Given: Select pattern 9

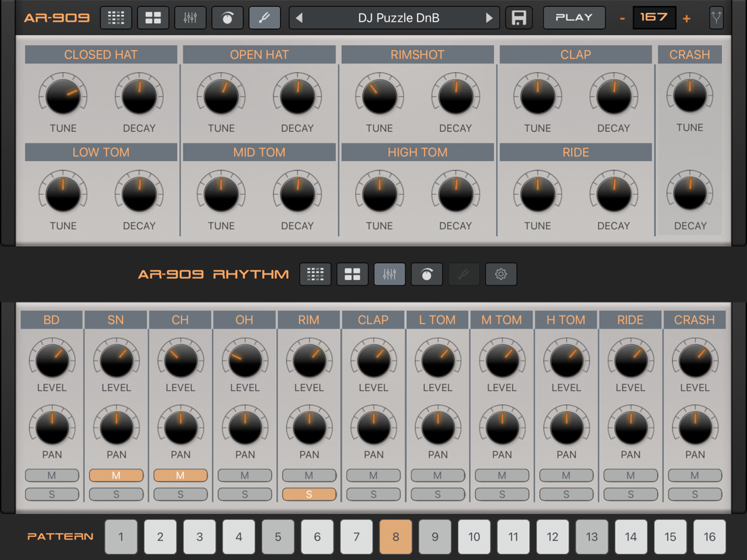Looking at the screenshot, I should click(x=435, y=537).
